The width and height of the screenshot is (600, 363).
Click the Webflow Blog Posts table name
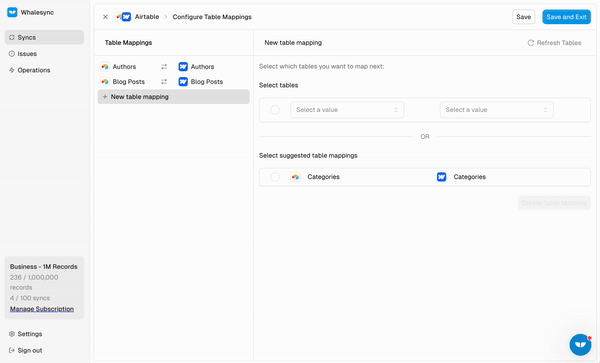(207, 82)
